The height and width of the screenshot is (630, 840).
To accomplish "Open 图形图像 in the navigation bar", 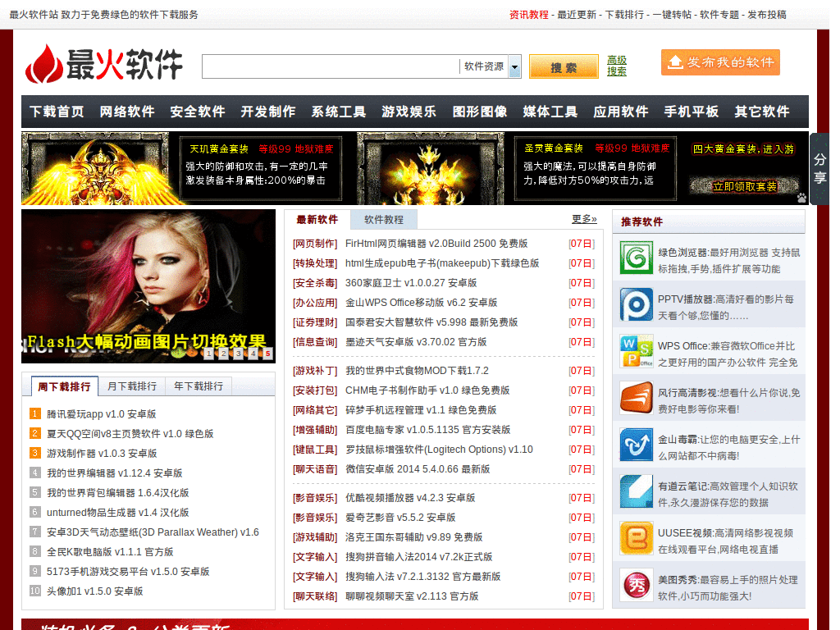I will point(479,112).
